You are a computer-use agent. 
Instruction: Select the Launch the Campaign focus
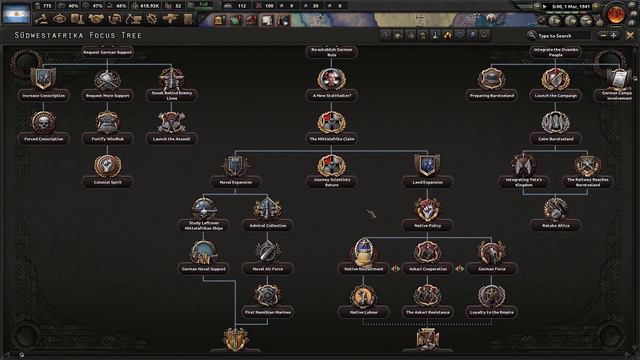pos(556,84)
